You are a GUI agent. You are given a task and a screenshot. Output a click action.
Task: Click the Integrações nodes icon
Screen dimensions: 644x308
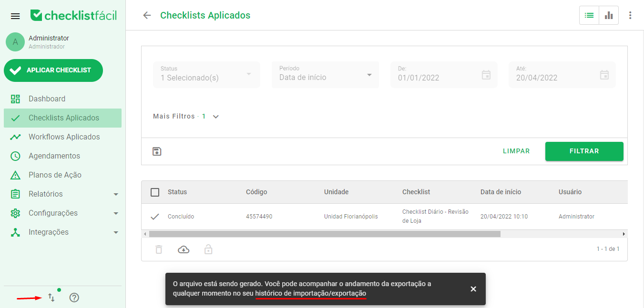click(15, 232)
